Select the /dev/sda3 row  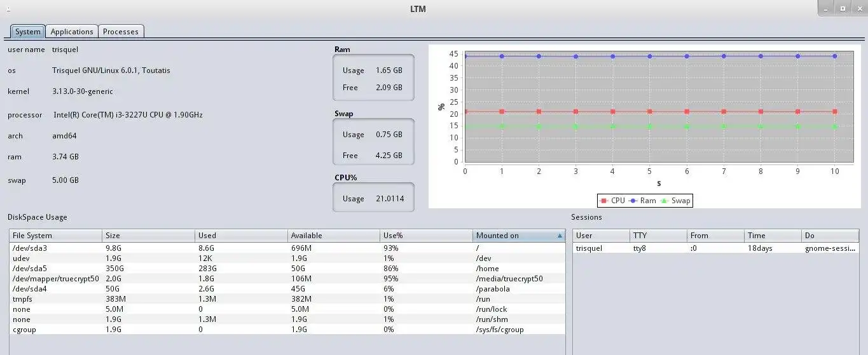[287, 248]
